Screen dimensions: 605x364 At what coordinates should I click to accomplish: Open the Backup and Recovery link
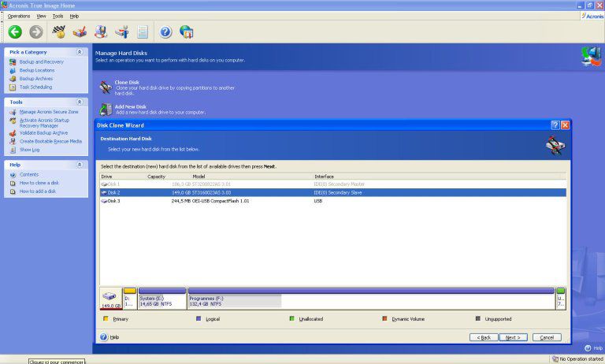click(x=42, y=62)
